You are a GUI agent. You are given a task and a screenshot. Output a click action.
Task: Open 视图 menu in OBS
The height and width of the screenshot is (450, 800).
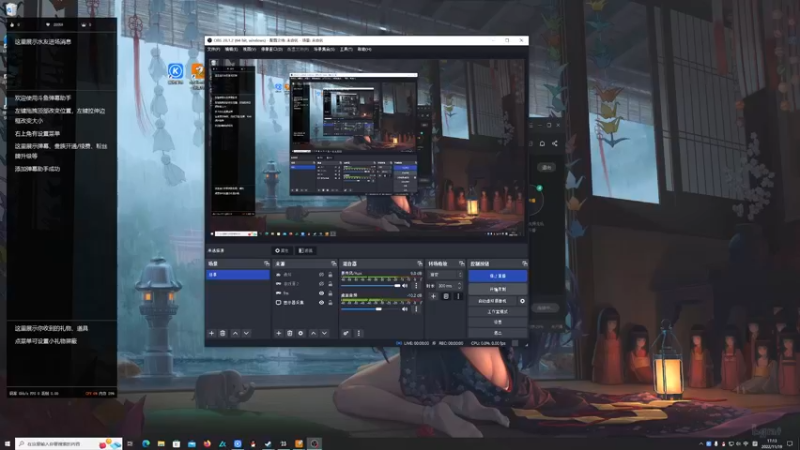click(x=249, y=49)
